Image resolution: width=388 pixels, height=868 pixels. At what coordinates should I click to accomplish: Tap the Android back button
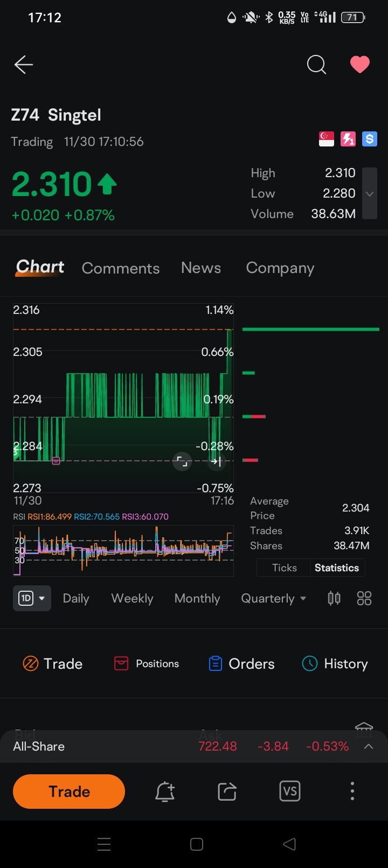289,844
